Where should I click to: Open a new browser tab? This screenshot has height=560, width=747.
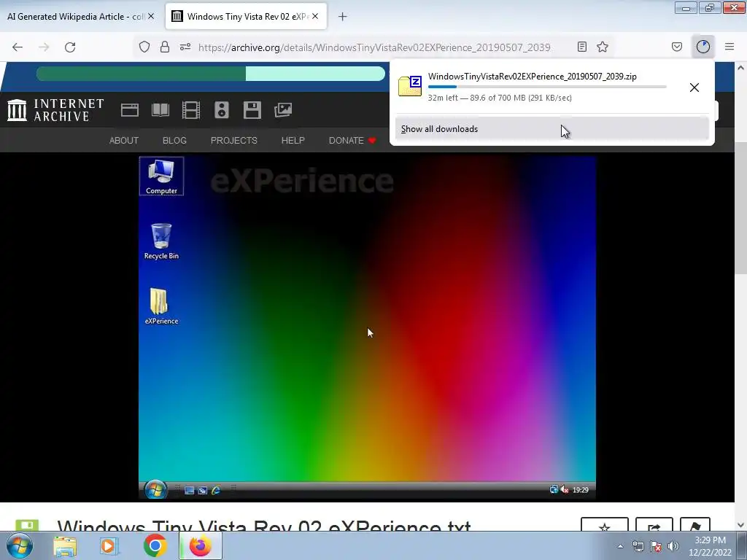pyautogui.click(x=343, y=17)
